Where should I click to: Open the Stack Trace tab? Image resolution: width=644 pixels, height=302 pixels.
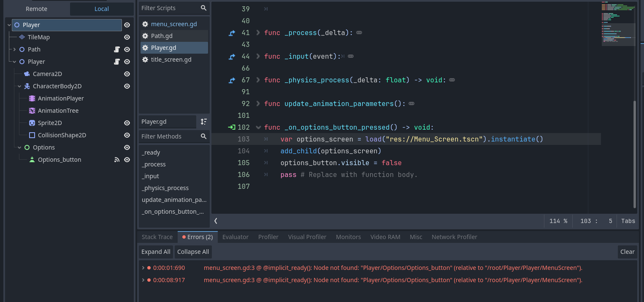157,237
